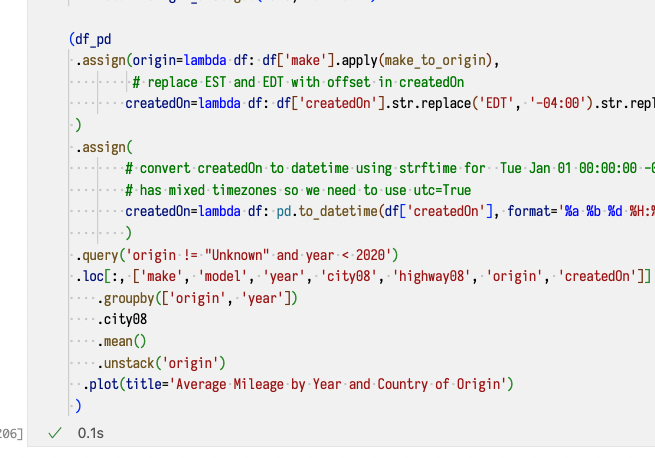Image resolution: width=655 pixels, height=458 pixels.
Task: Click the '-04:00' offset string
Action: (x=526, y=103)
